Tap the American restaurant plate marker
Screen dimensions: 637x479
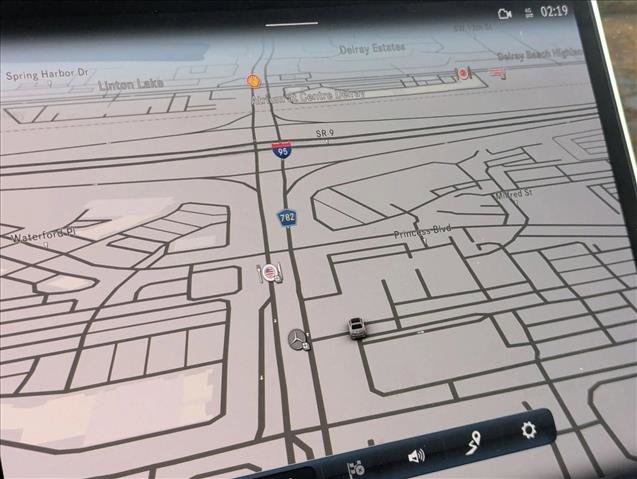(269, 272)
